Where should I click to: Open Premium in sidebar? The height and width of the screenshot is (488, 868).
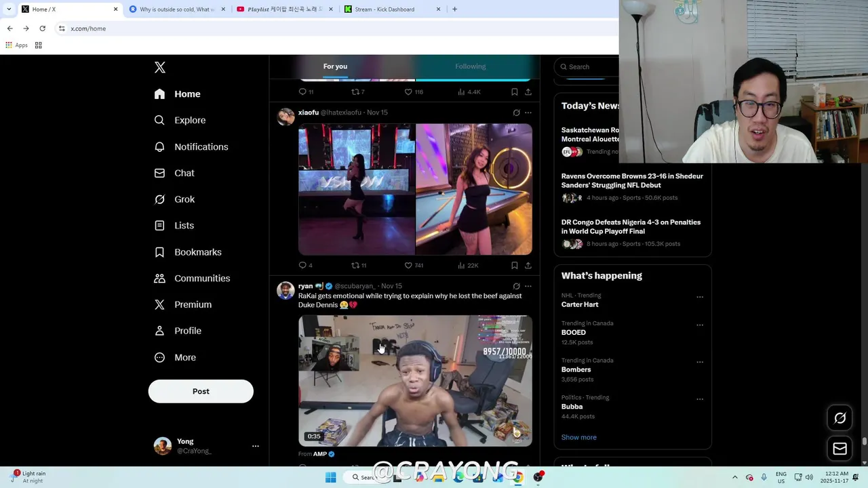point(183,304)
